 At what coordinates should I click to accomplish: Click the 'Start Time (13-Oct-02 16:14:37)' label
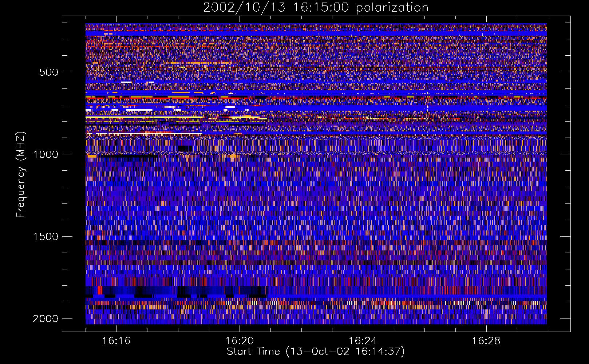316,352
